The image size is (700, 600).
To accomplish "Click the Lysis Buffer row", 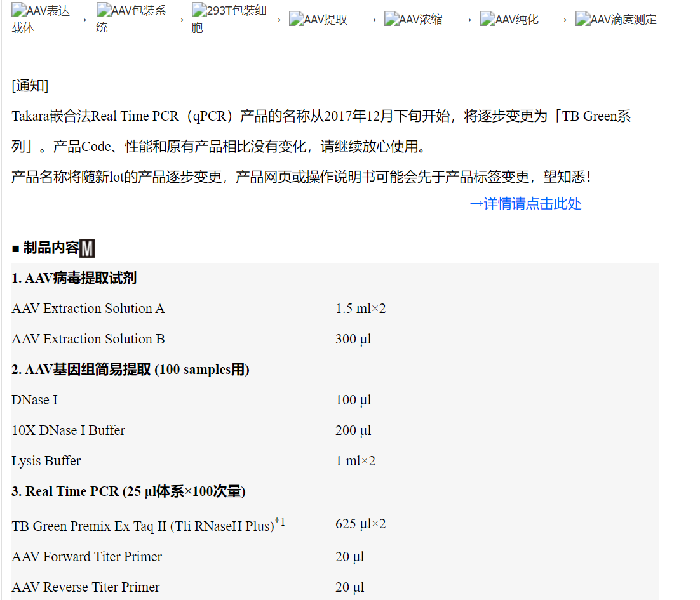I will click(x=46, y=461).
